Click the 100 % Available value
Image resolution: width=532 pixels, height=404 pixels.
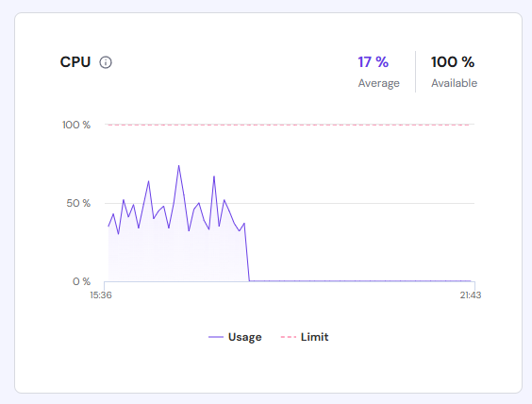(453, 62)
